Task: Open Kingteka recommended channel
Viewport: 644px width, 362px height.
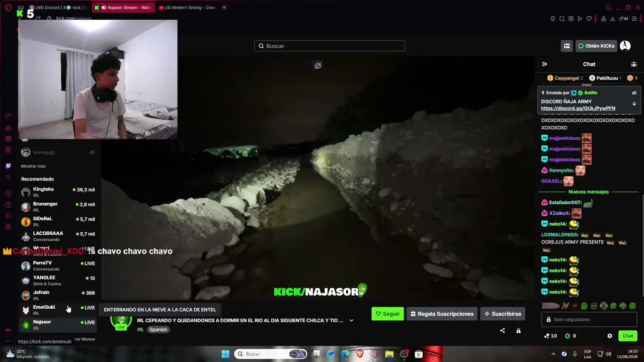Action: click(58, 192)
